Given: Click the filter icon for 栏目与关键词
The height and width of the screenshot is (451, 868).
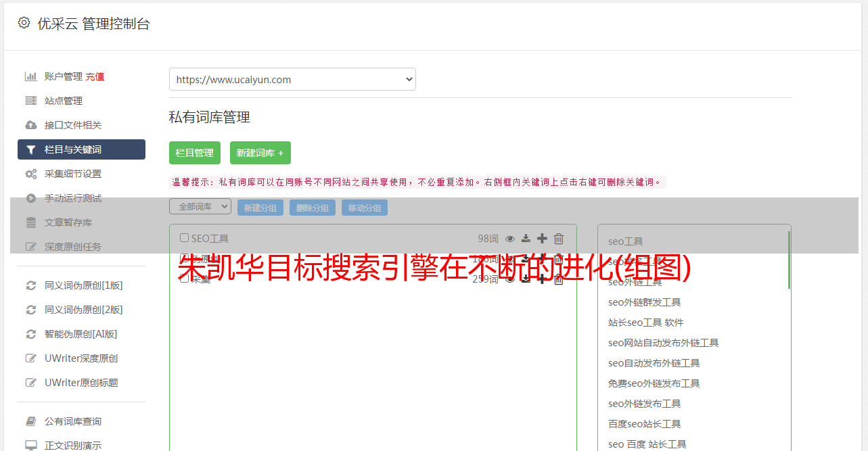Looking at the screenshot, I should tap(31, 149).
